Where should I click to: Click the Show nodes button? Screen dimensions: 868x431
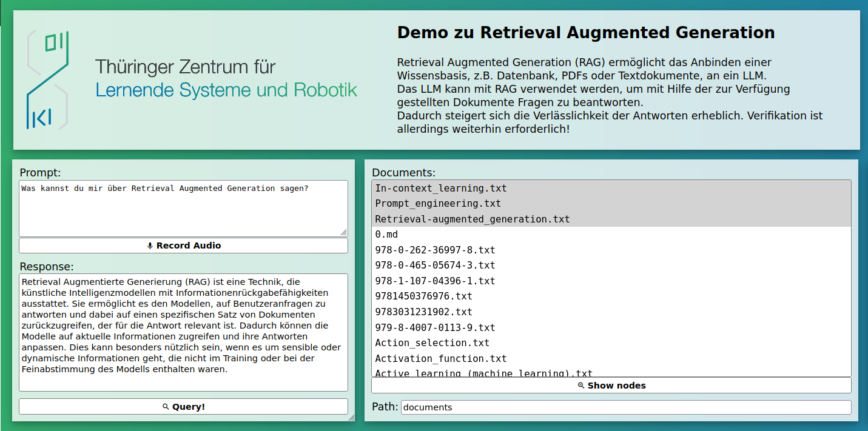pos(611,386)
